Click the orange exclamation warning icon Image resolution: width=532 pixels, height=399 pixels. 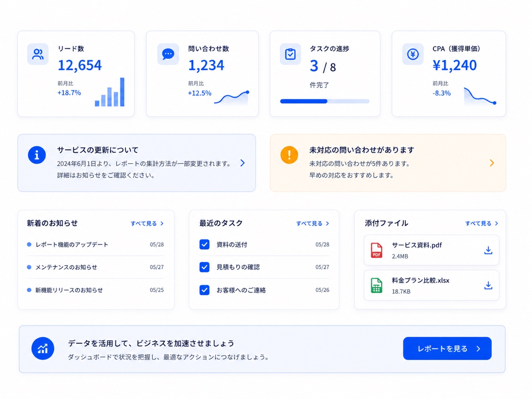[289, 155]
